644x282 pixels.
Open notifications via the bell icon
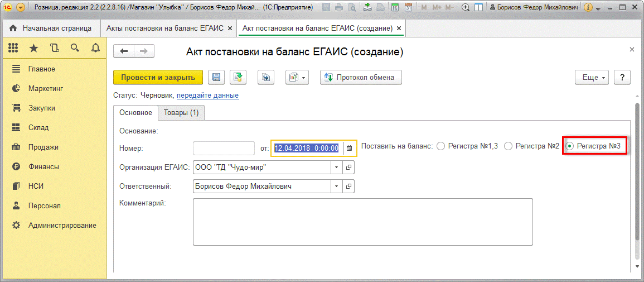[x=95, y=49]
